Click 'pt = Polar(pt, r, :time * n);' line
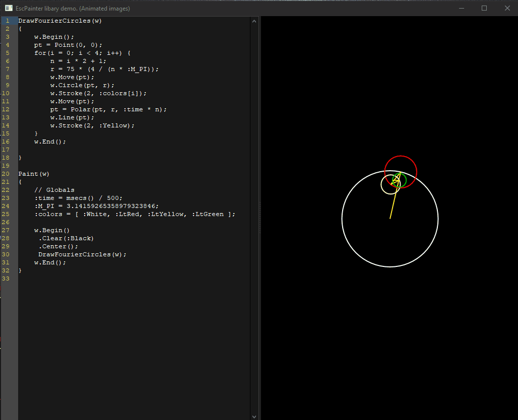The height and width of the screenshot is (420, 518). (108, 110)
